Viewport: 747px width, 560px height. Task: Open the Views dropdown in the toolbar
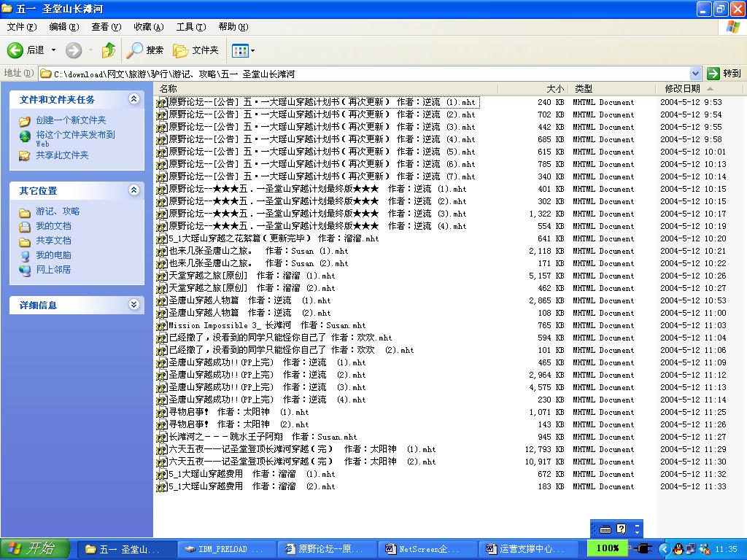(x=243, y=50)
